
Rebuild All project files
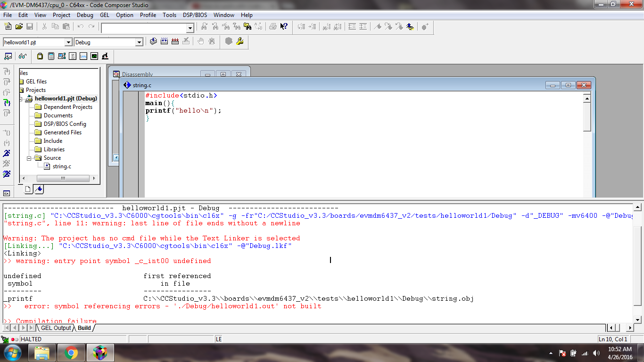175,41
